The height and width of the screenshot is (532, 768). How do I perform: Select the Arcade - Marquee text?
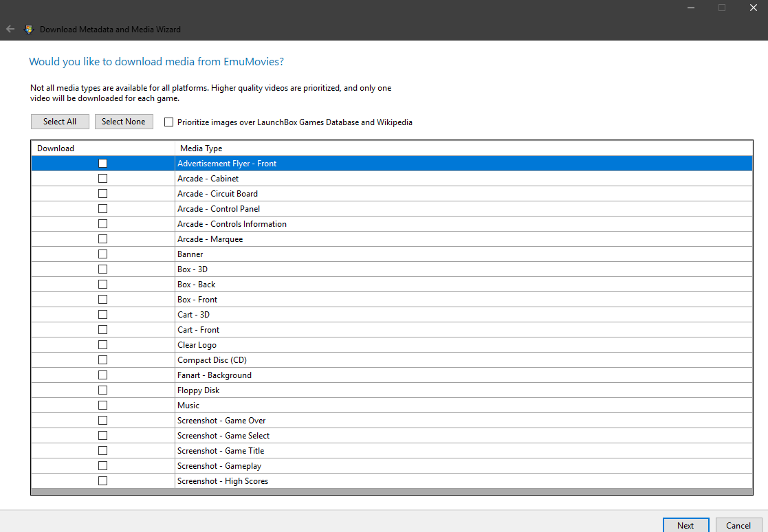click(210, 239)
